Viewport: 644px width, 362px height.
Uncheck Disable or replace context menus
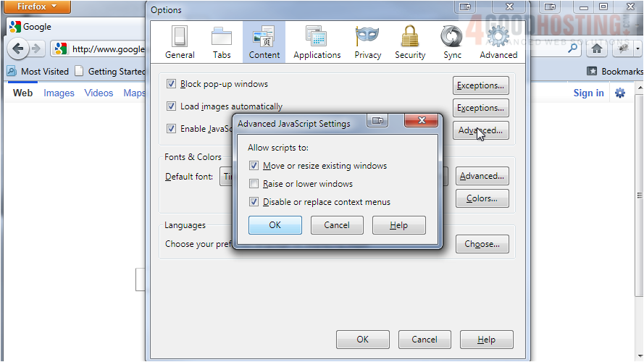point(254,202)
